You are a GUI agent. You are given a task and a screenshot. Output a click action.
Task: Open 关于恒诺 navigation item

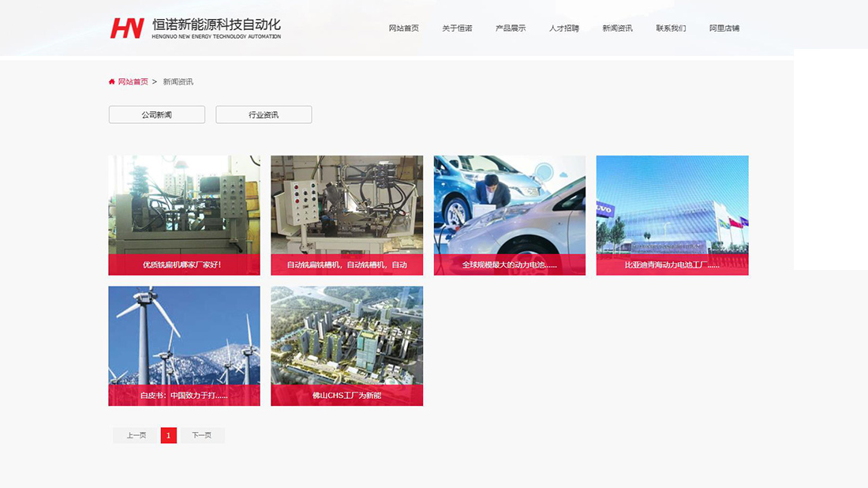click(x=457, y=28)
